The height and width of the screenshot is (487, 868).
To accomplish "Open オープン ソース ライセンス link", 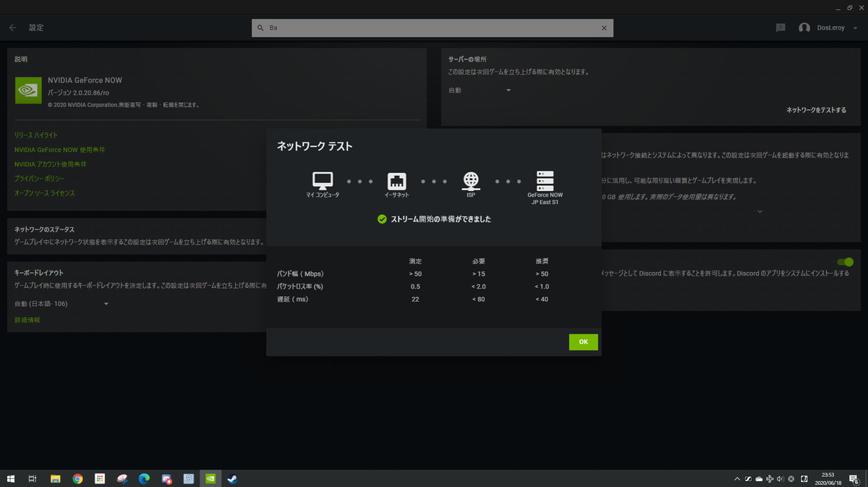I will (45, 193).
